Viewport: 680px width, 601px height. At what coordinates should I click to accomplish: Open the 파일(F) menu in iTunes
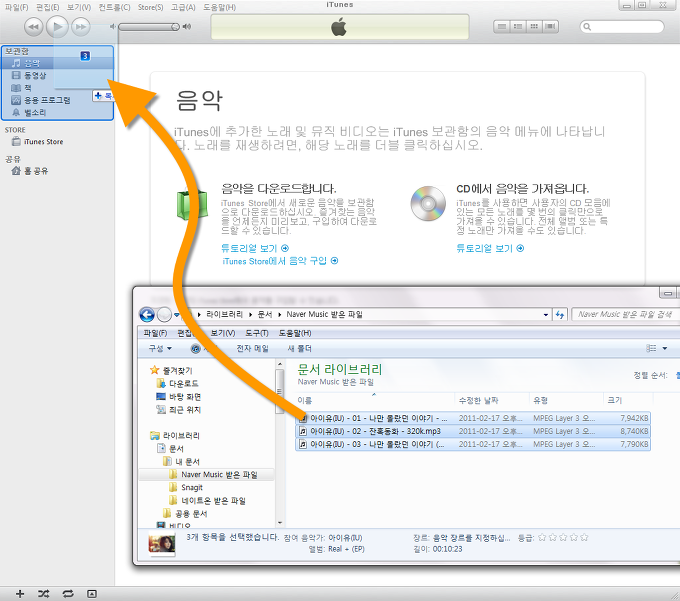tap(16, 7)
